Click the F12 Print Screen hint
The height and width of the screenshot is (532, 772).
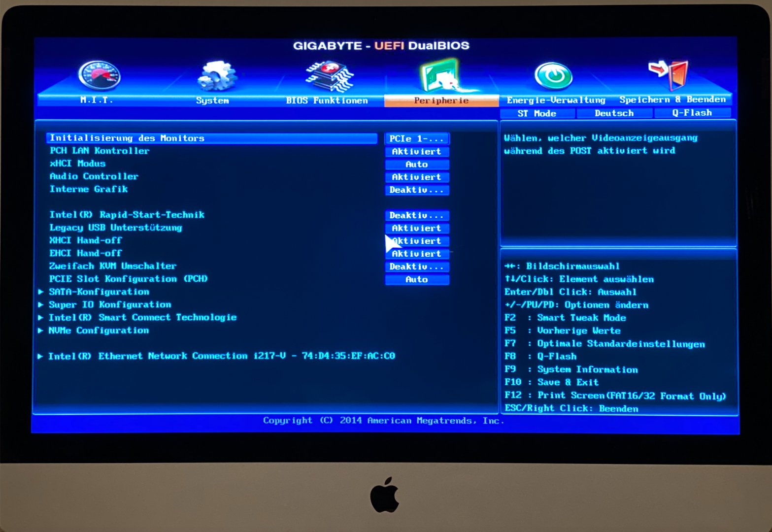point(615,396)
